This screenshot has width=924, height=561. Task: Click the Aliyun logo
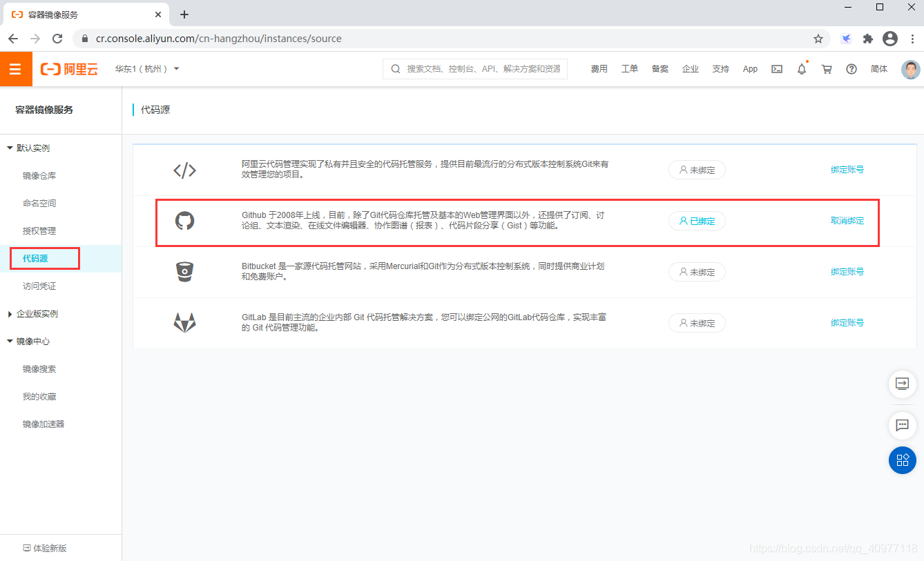pyautogui.click(x=69, y=69)
